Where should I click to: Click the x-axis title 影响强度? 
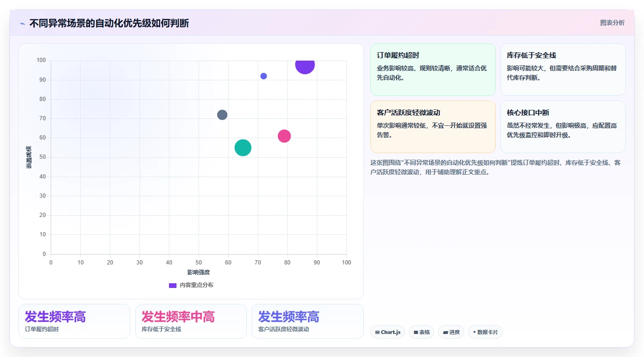[199, 272]
